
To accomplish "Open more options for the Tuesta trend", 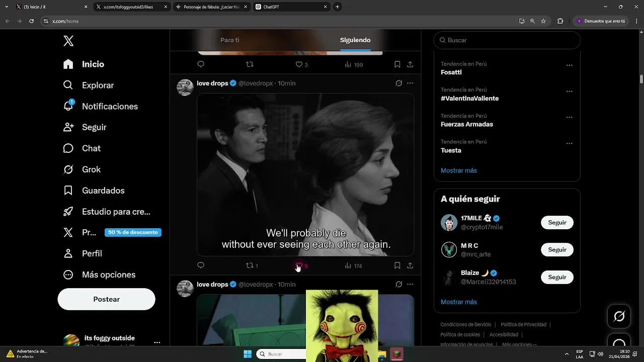I will coord(569,143).
